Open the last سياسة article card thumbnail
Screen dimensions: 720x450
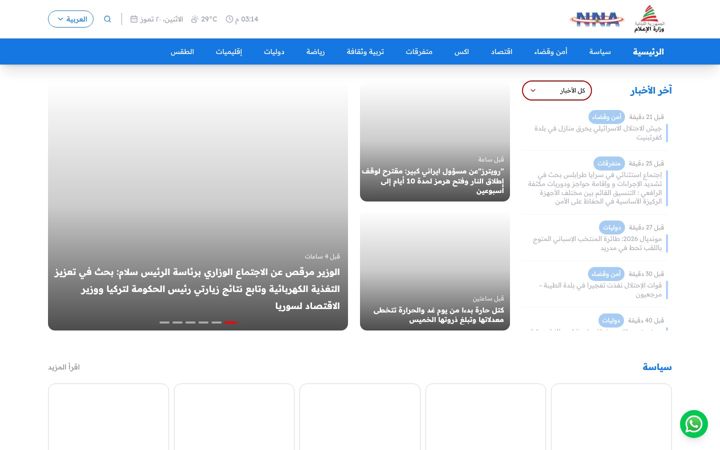coord(108,417)
